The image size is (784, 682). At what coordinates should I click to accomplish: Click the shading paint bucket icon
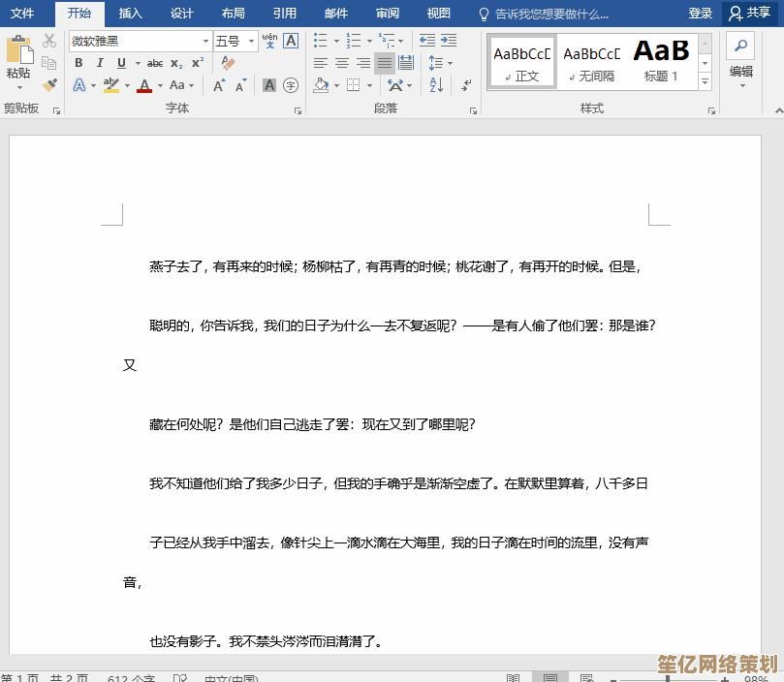point(321,85)
